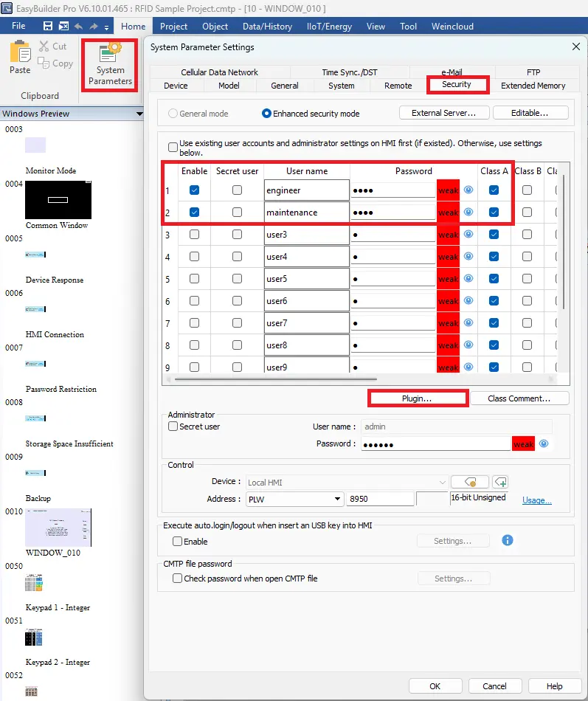Check password when open CMTP file

tap(177, 578)
